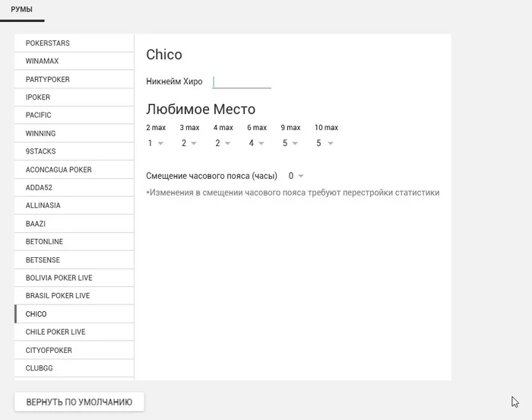This screenshot has height=420, width=532.
Task: Choose CHILE POKER LIVE room
Action: (x=74, y=332)
